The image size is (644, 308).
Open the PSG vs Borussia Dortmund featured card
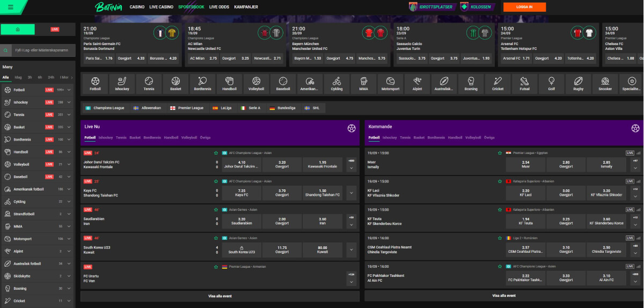click(x=131, y=45)
